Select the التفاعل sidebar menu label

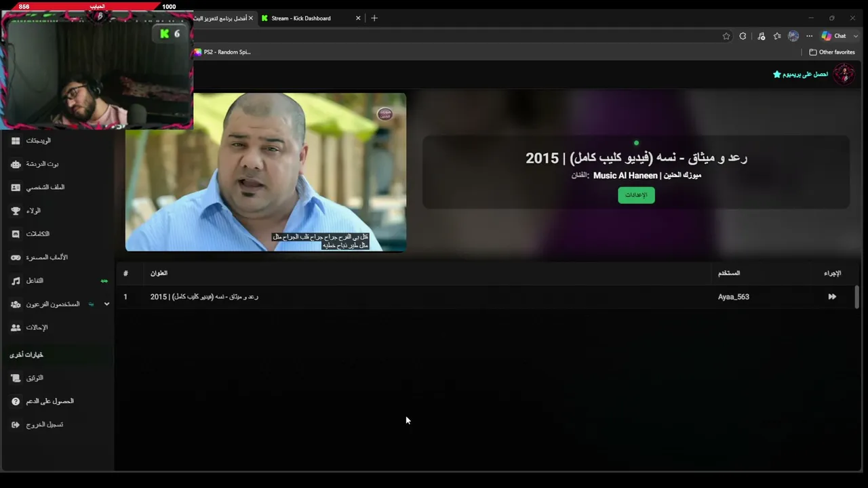click(35, 281)
